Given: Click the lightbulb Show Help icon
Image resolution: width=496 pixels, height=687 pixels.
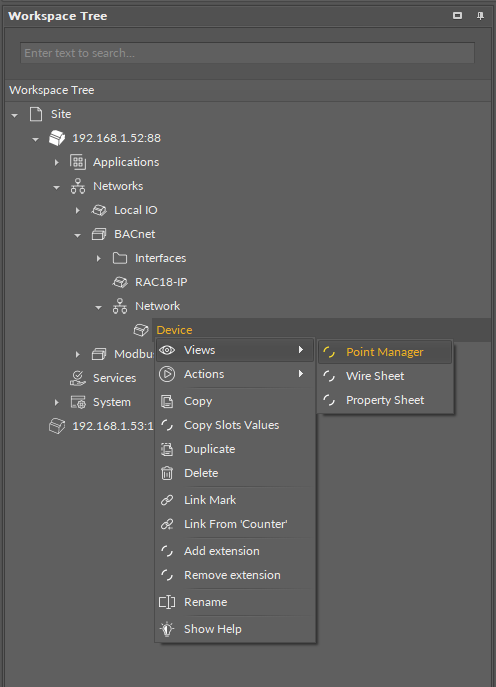Looking at the screenshot, I should (x=167, y=629).
